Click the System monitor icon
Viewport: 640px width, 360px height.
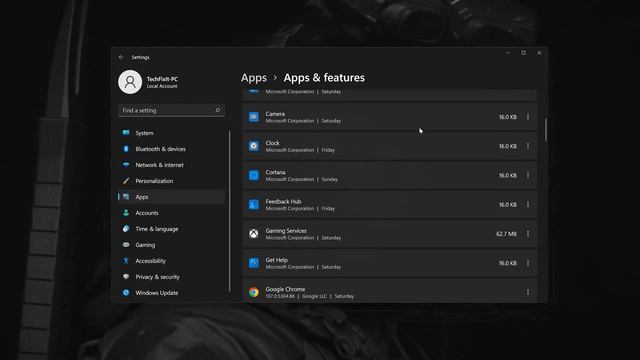tap(126, 133)
